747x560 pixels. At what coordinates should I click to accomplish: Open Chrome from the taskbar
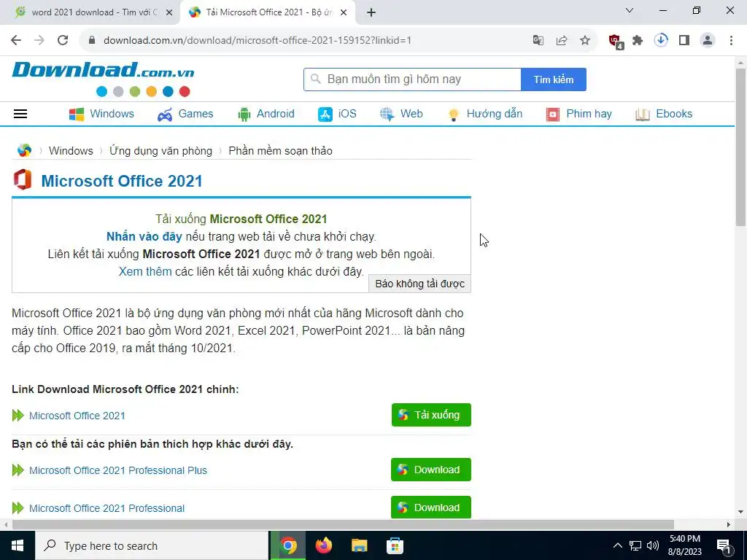pyautogui.click(x=288, y=545)
